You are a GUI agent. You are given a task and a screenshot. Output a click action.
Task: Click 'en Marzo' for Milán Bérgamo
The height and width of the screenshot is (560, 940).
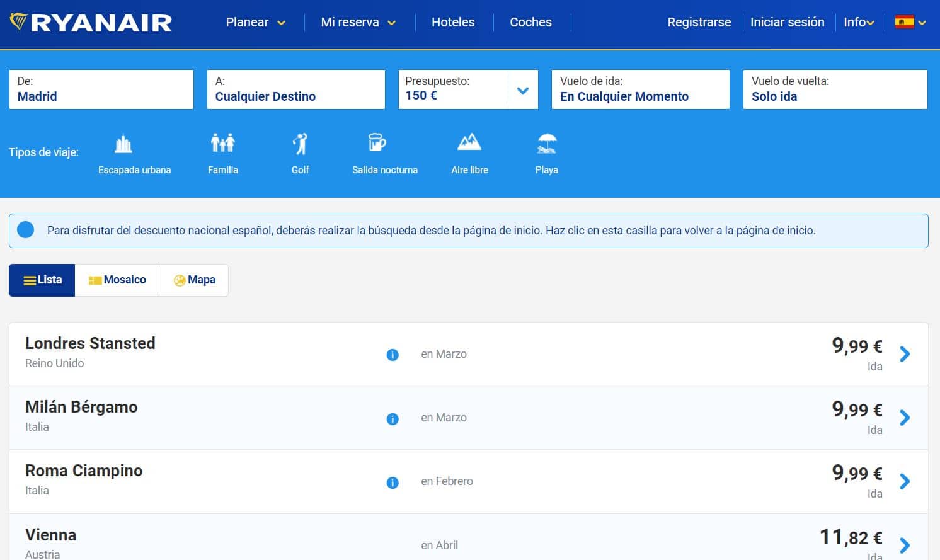tap(444, 418)
